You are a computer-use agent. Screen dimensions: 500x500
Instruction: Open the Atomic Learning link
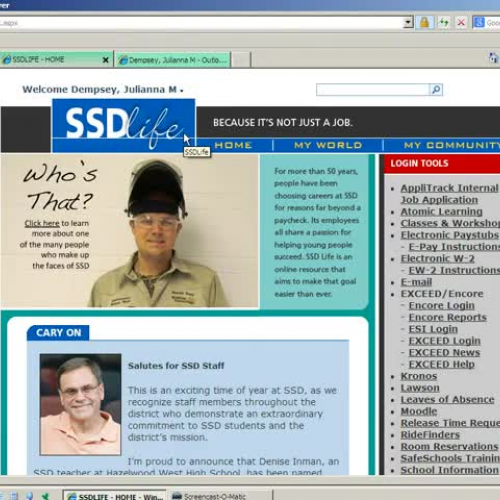tap(441, 212)
